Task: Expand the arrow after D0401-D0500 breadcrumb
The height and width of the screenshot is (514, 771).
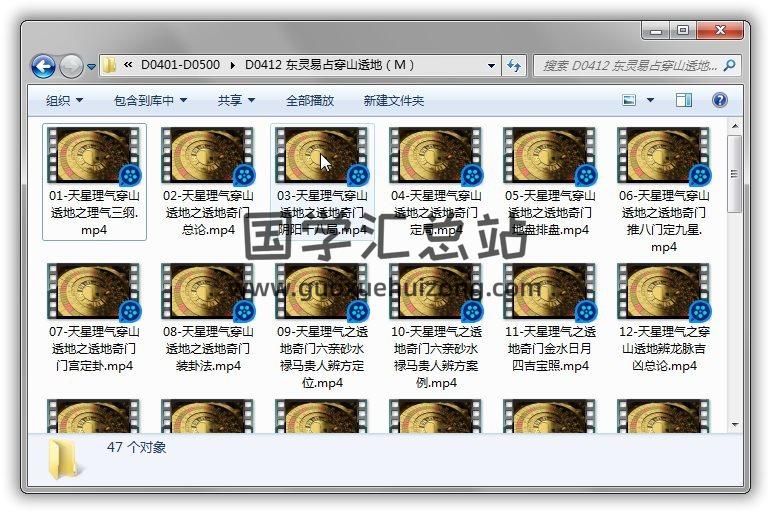Action: pos(232,65)
